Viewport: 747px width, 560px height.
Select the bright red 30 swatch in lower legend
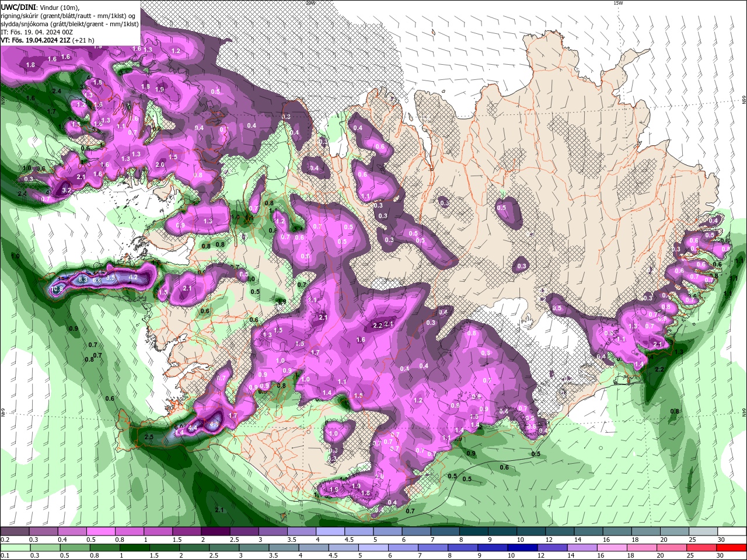732,548
